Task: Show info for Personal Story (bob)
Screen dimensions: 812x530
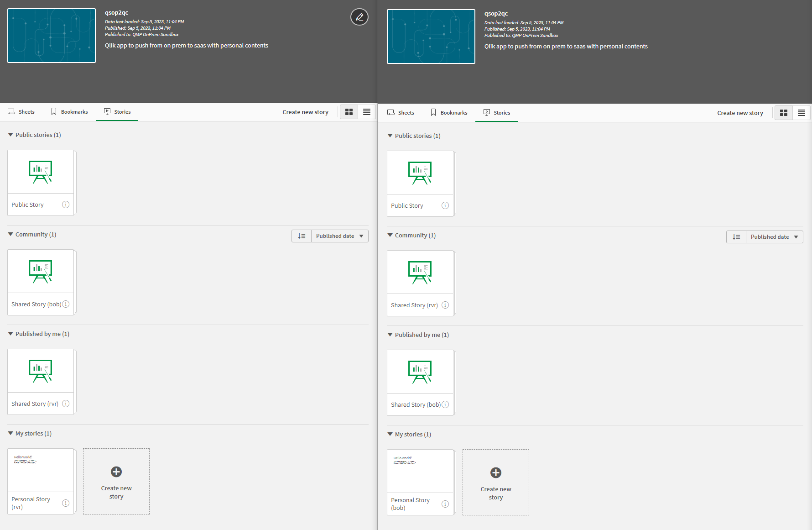Action: tap(445, 504)
